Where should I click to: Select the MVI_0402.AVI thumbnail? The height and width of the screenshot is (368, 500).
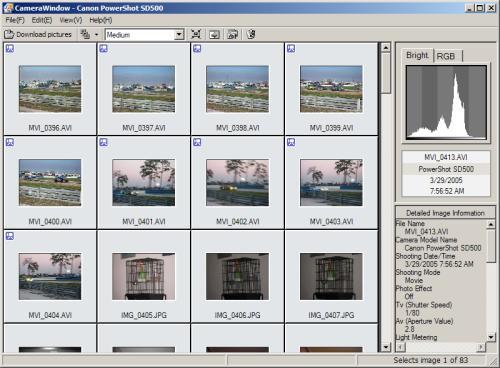(x=237, y=183)
